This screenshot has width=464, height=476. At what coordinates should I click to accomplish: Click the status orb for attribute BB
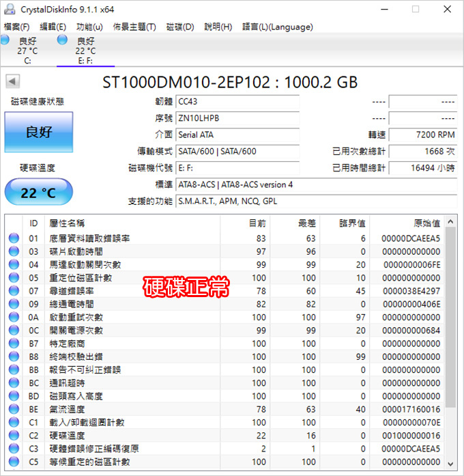click(14, 369)
